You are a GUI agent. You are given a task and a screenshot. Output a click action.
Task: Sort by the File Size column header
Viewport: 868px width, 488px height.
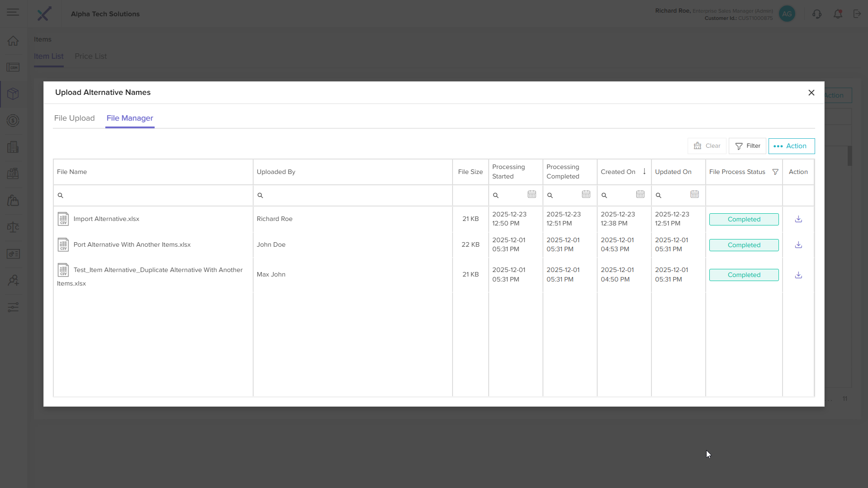pos(470,172)
